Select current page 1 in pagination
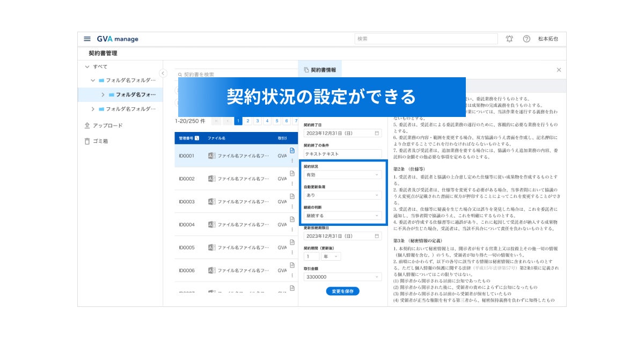The image size is (644, 338). [238, 121]
